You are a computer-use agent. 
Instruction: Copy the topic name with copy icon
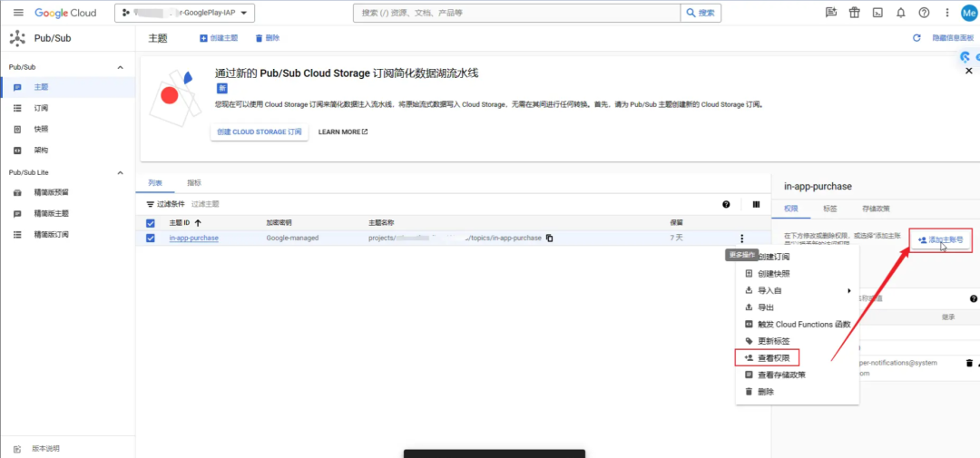(549, 238)
